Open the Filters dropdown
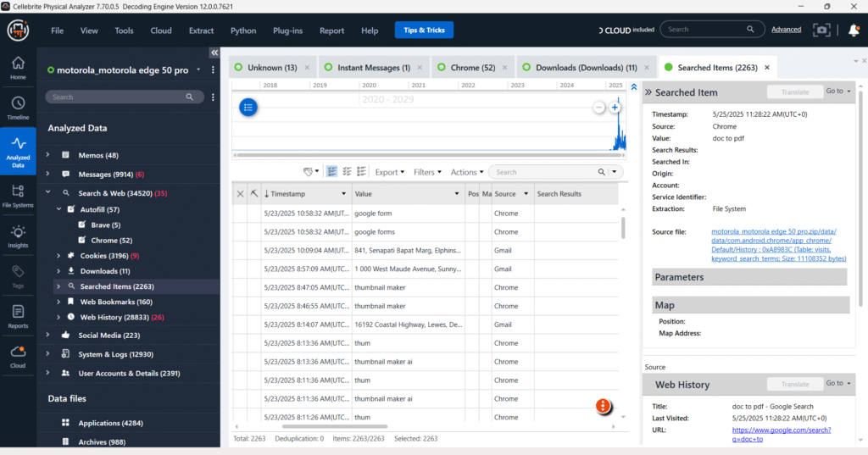Image resolution: width=868 pixels, height=455 pixels. tap(427, 172)
